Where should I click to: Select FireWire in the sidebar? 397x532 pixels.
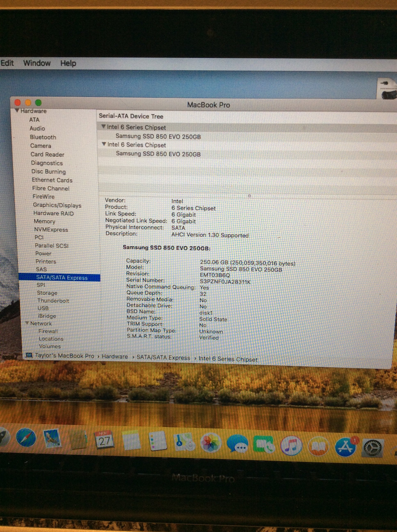pos(43,196)
